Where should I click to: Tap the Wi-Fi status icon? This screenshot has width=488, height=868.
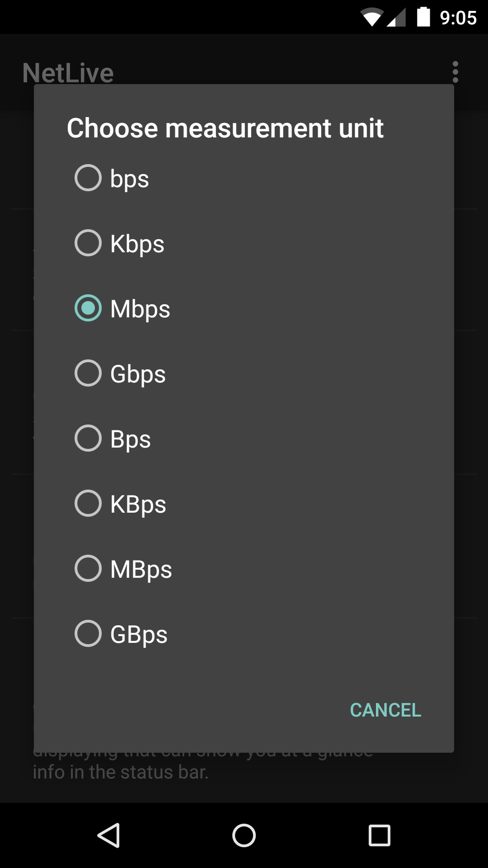pyautogui.click(x=372, y=18)
